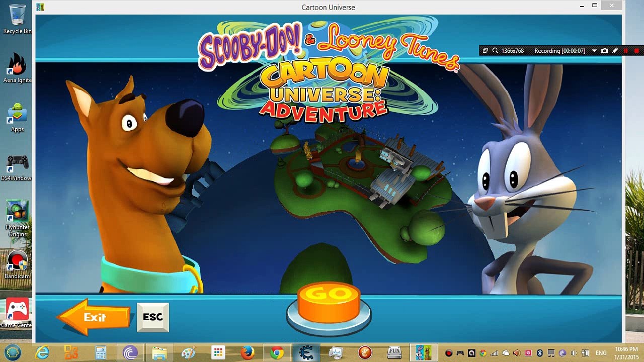Image resolution: width=644 pixels, height=362 pixels.
Task: Click the Cartoon Universe window icon
Action: coord(41,7)
